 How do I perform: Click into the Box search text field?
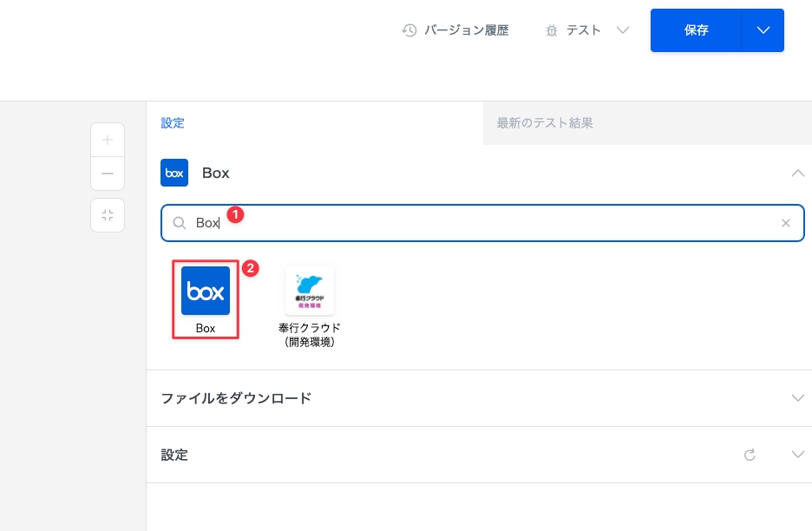[486, 223]
